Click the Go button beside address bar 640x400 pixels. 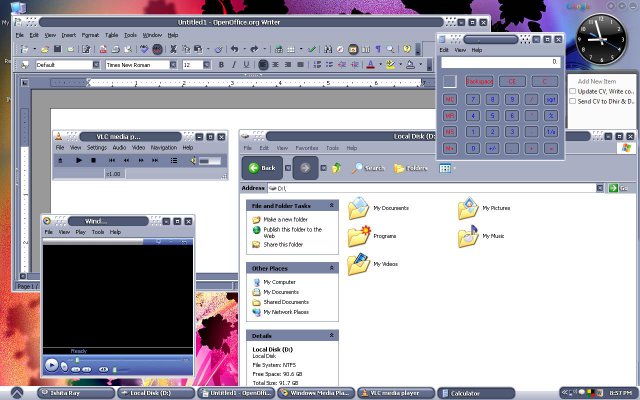pos(618,188)
